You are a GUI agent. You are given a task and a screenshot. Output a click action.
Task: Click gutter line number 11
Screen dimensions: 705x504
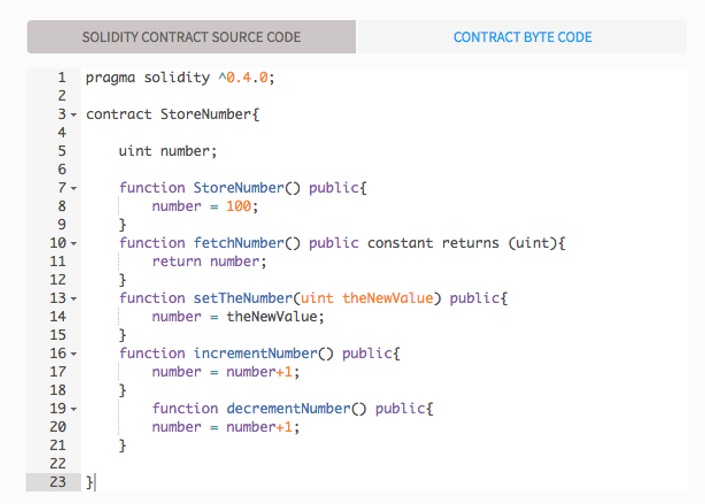(58, 262)
